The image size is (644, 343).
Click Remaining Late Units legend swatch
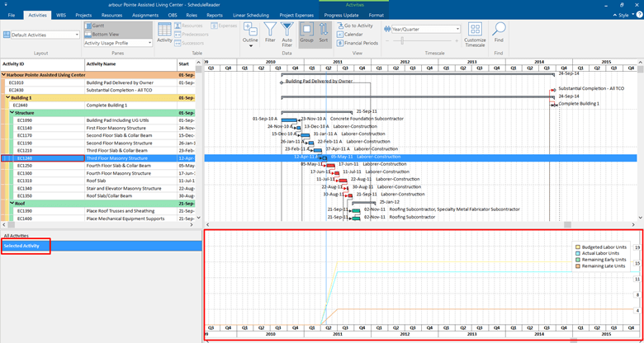pos(578,265)
